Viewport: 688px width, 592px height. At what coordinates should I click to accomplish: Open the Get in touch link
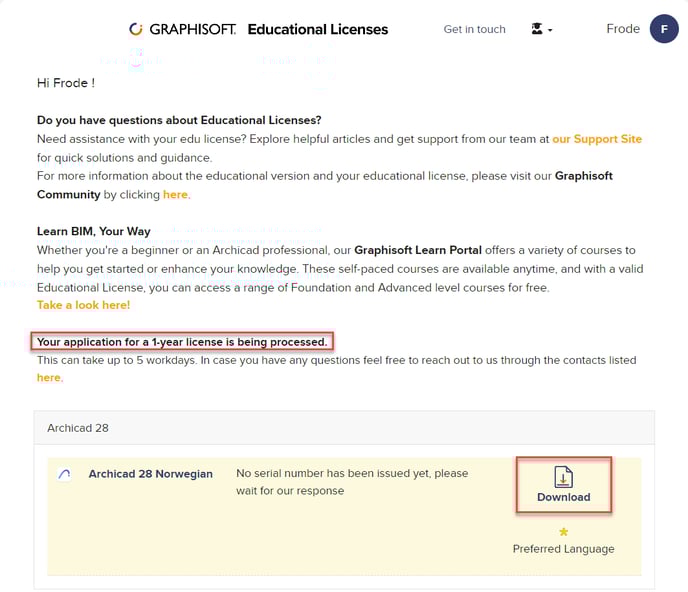click(x=474, y=29)
